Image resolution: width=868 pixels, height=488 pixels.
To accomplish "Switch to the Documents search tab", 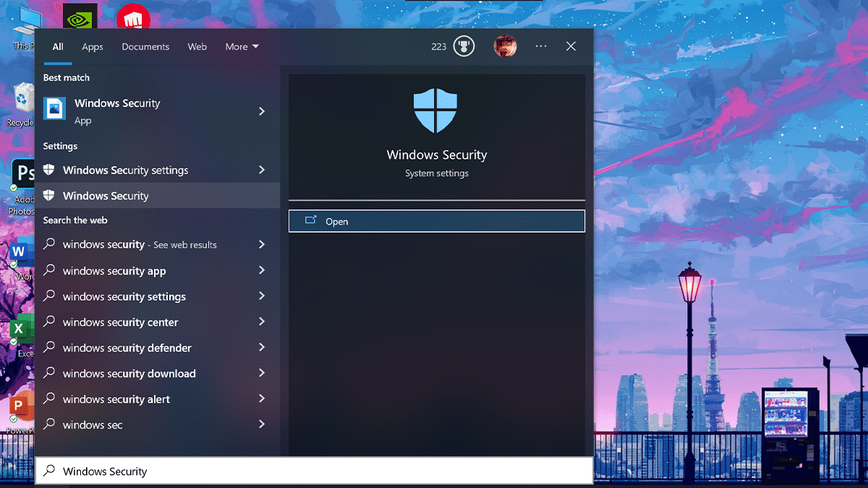I will point(145,46).
